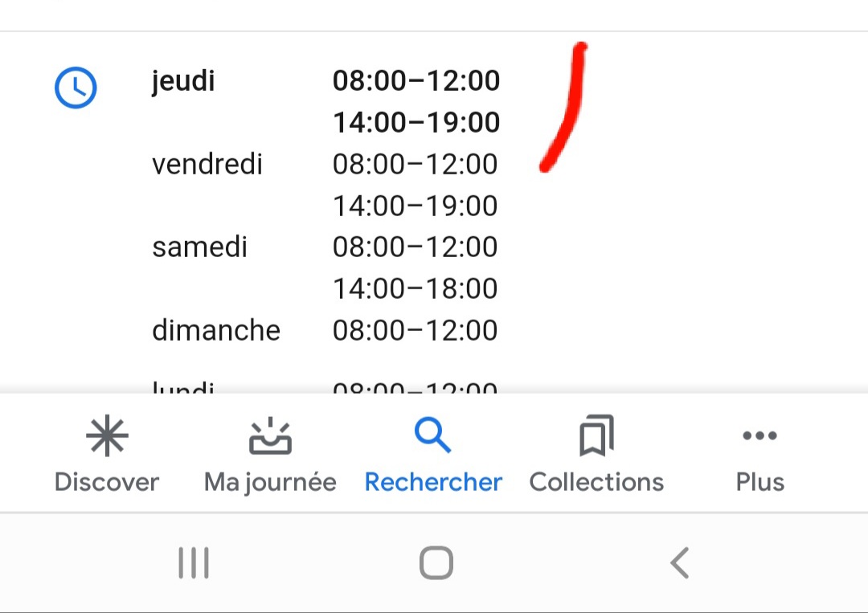Open Discover via asterisk icon

pos(107,435)
